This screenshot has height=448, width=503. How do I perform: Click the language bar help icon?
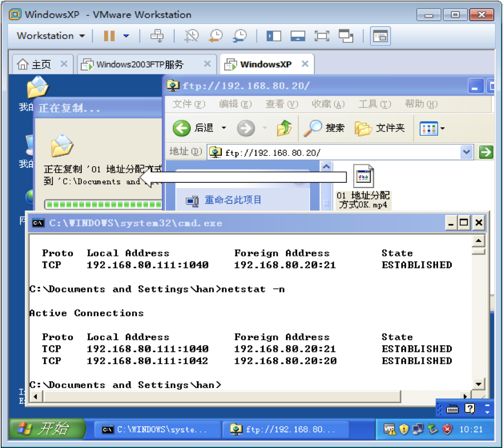coord(470,409)
